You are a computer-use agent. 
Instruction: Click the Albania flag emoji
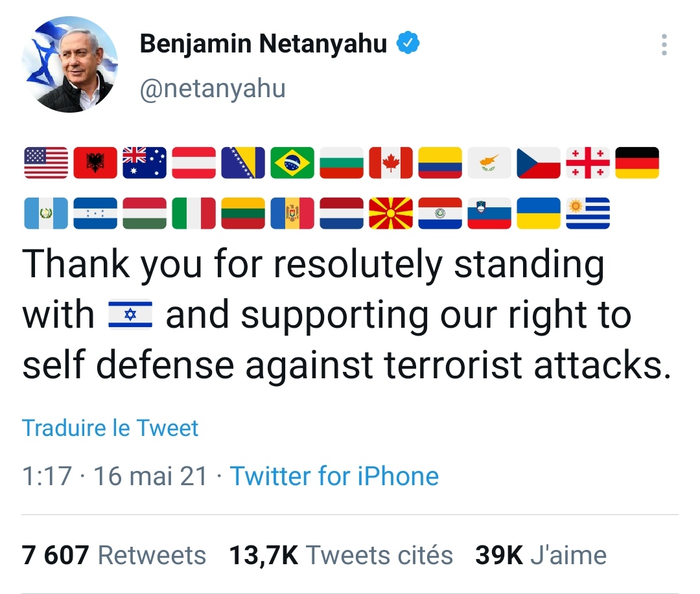(95, 163)
